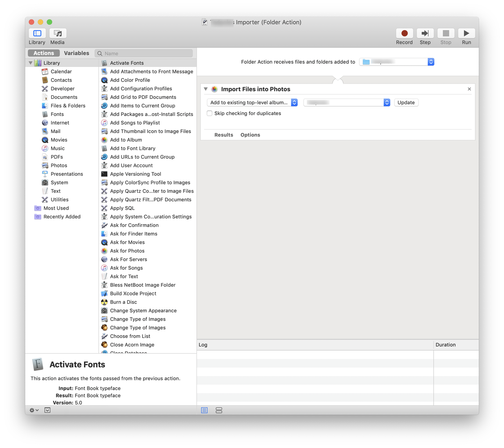Switch to the split workflow view icon
This screenshot has width=504, height=448.
pyautogui.click(x=219, y=410)
